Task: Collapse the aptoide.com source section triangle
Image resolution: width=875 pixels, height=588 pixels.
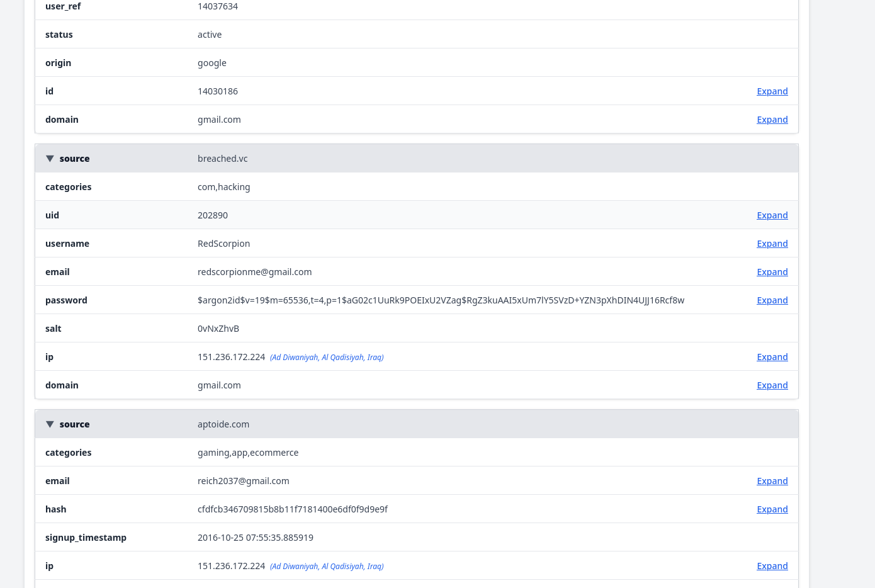Action: click(x=50, y=424)
